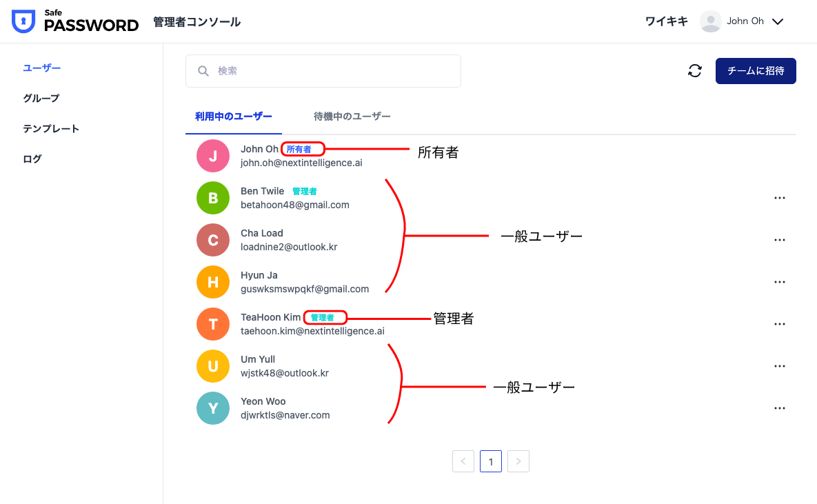
Task: Click the magnifier icon in the search box
Action: click(x=203, y=71)
